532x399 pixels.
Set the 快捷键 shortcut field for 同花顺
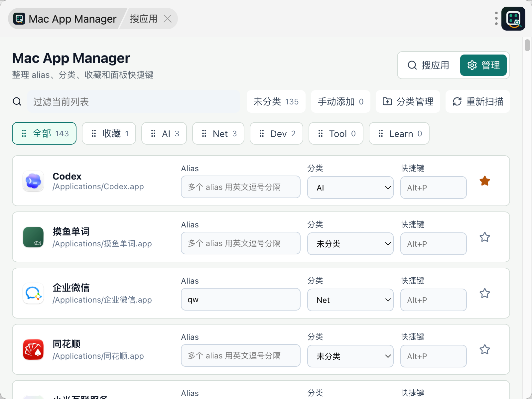(x=434, y=356)
